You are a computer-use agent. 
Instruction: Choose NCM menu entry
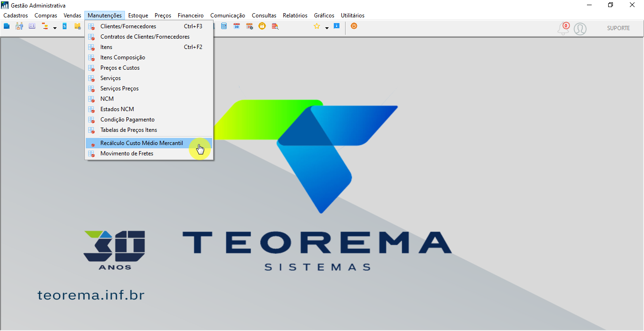[149, 99]
